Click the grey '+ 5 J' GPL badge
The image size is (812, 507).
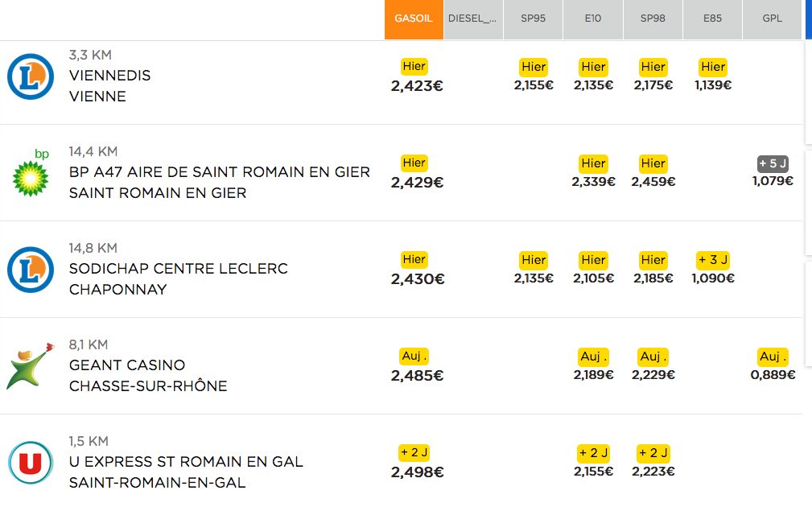click(773, 163)
